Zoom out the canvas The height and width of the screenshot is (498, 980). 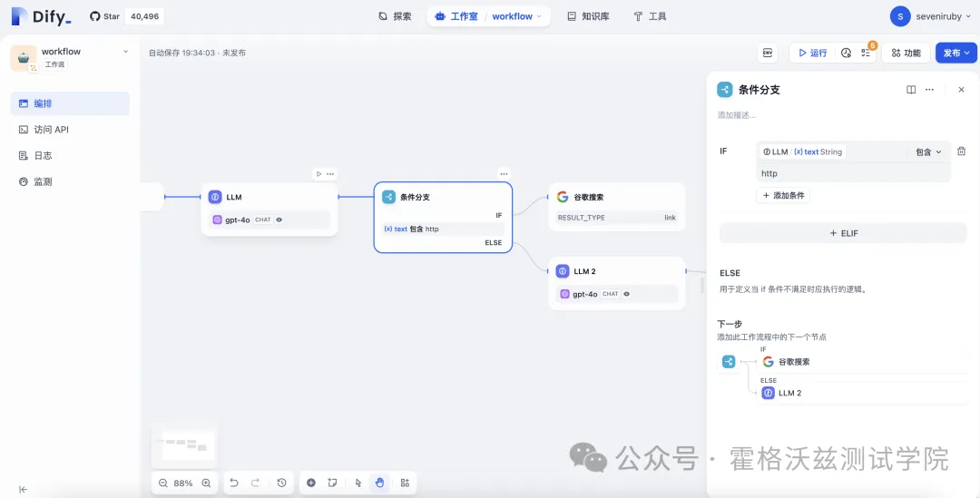pos(163,483)
